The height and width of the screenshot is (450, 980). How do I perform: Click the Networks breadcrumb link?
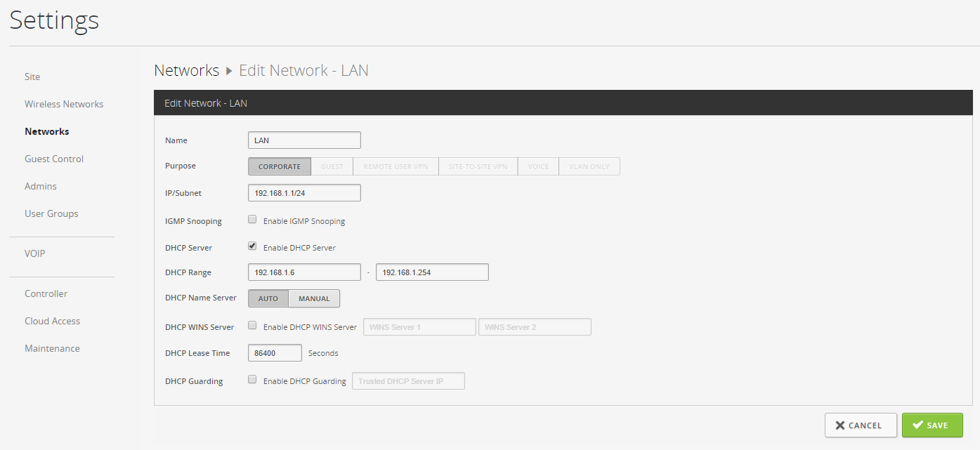click(x=186, y=70)
